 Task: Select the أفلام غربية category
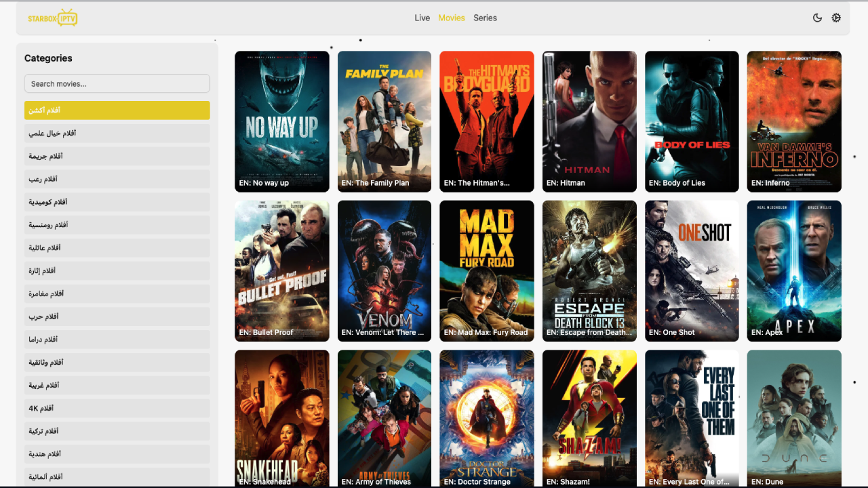point(117,386)
